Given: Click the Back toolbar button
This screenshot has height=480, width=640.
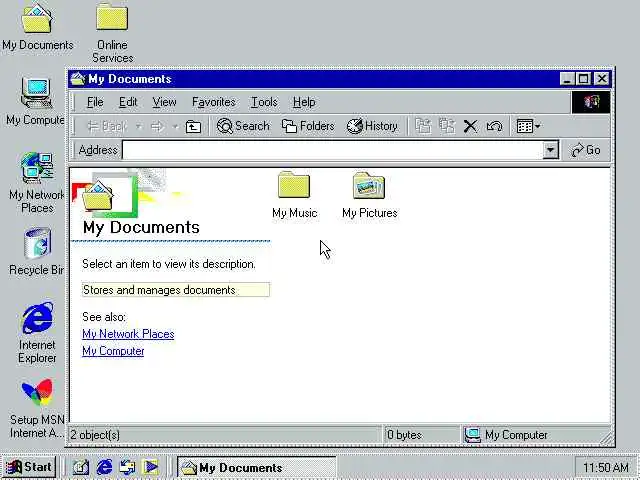Looking at the screenshot, I should click(107, 127).
